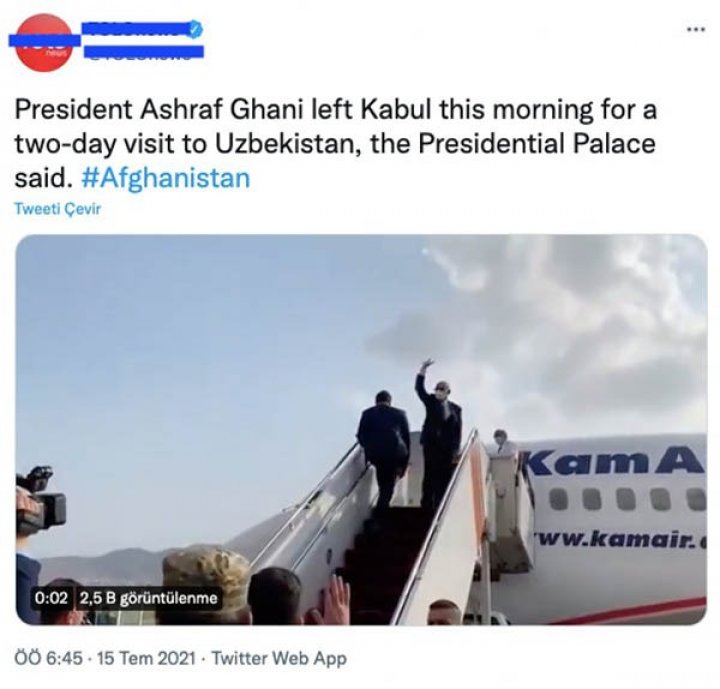Click the waving man on the stairs
Screen dimensions: 720x689
(437, 432)
